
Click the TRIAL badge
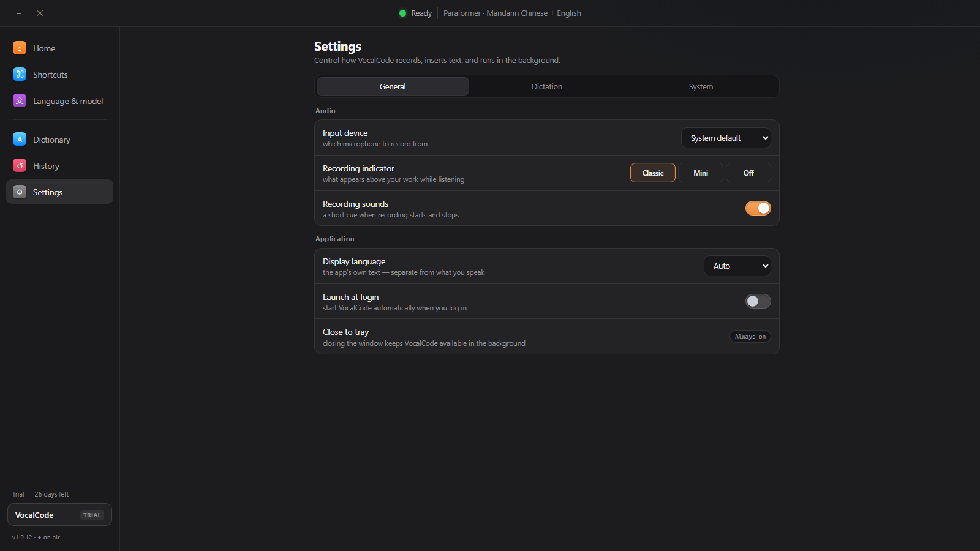92,515
